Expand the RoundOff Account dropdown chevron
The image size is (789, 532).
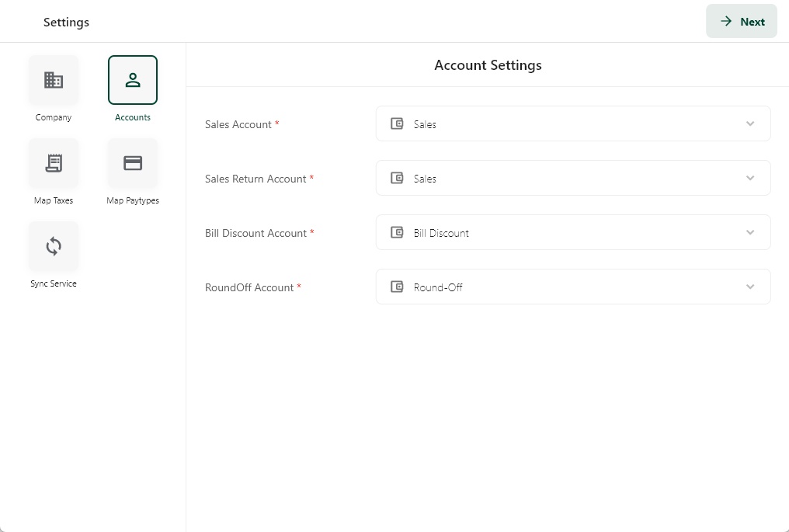tap(750, 287)
